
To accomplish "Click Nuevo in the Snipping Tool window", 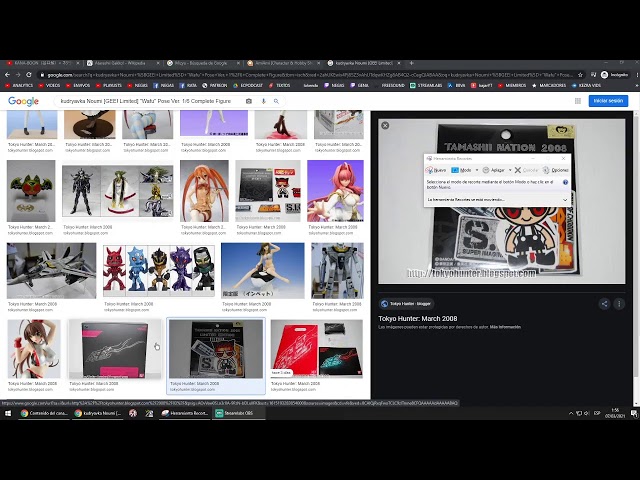I will [x=436, y=170].
